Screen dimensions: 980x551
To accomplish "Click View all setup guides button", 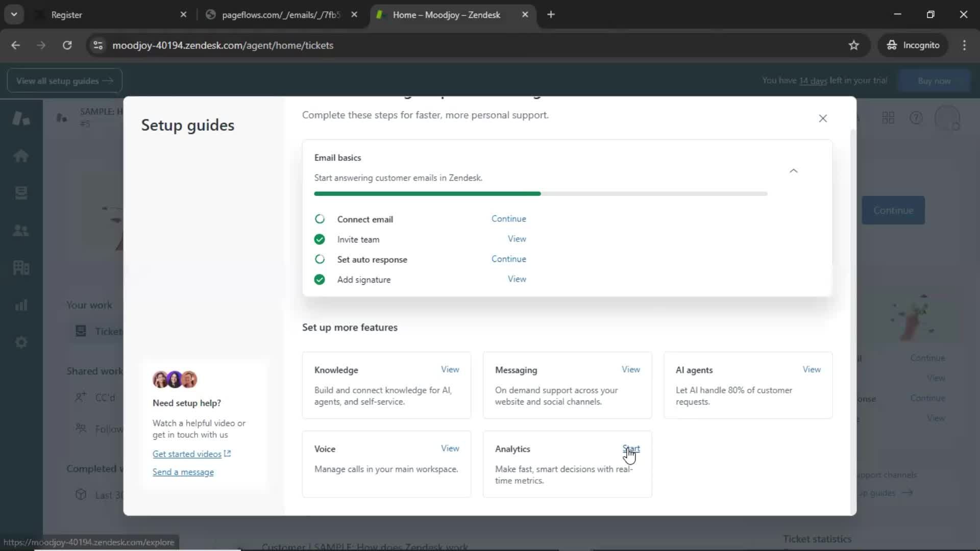I will click(x=64, y=81).
